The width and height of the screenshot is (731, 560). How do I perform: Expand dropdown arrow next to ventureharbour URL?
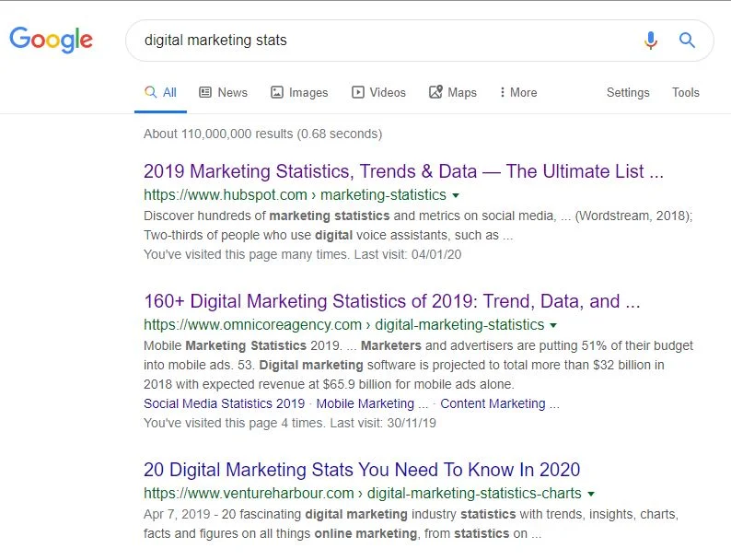(x=591, y=495)
